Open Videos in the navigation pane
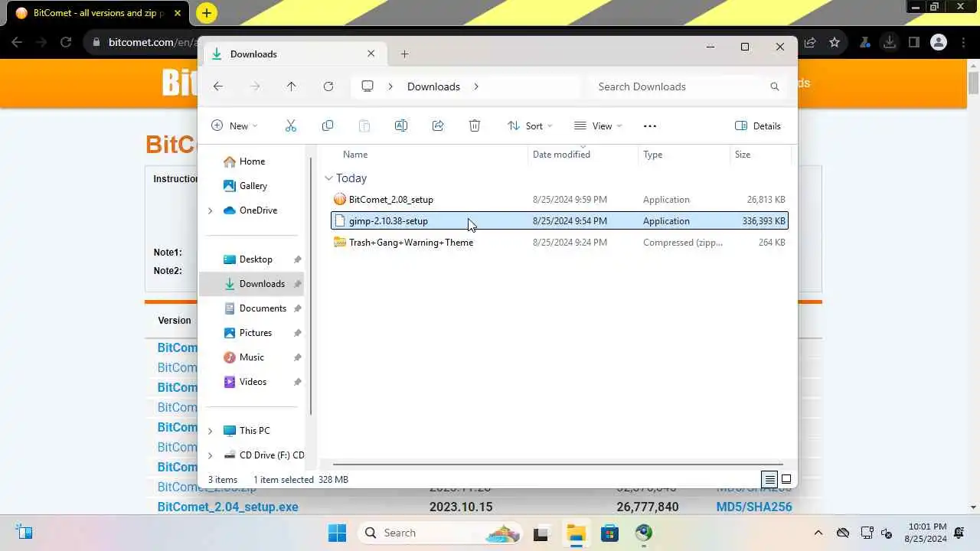Viewport: 980px width, 551px height. pyautogui.click(x=253, y=382)
